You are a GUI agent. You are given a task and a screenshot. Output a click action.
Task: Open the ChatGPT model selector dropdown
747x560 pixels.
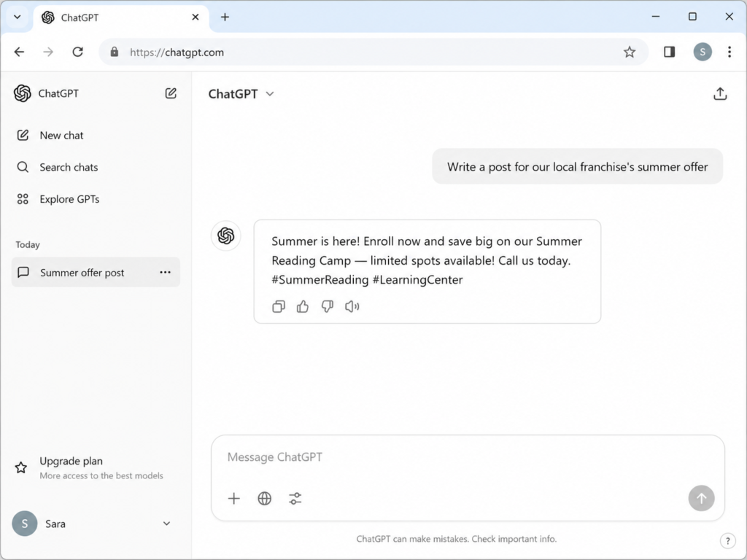pos(241,94)
